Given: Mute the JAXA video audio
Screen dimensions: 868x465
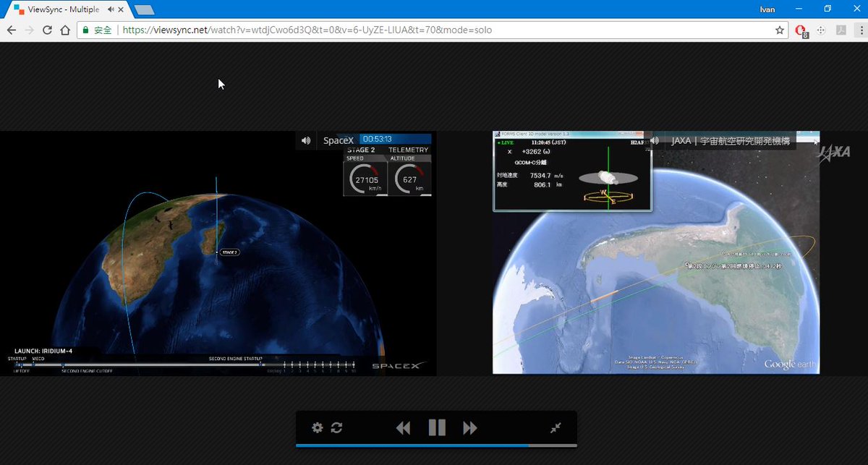Looking at the screenshot, I should 654,140.
